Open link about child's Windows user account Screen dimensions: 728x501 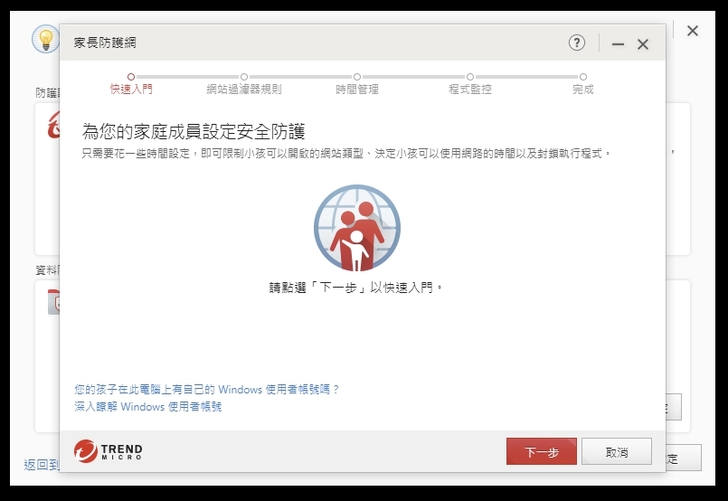tap(207, 389)
